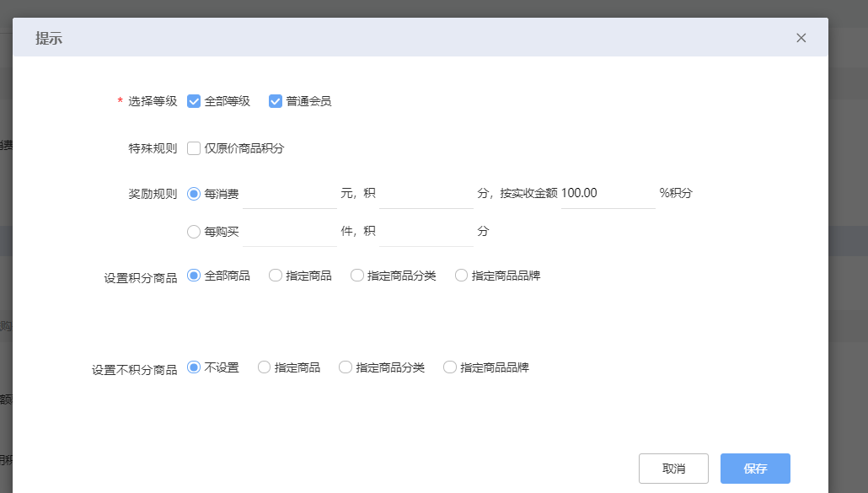This screenshot has height=493, width=868.
Task: Focus the points field after 元，积
Action: [x=426, y=194]
